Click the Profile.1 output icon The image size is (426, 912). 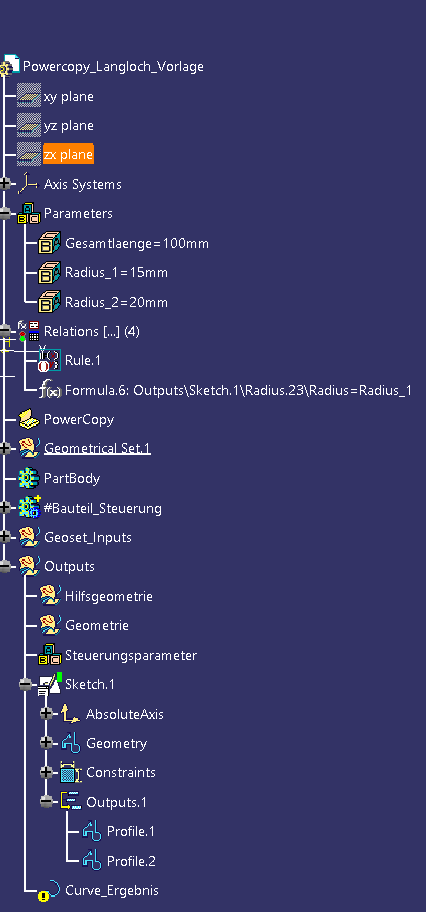(x=92, y=831)
